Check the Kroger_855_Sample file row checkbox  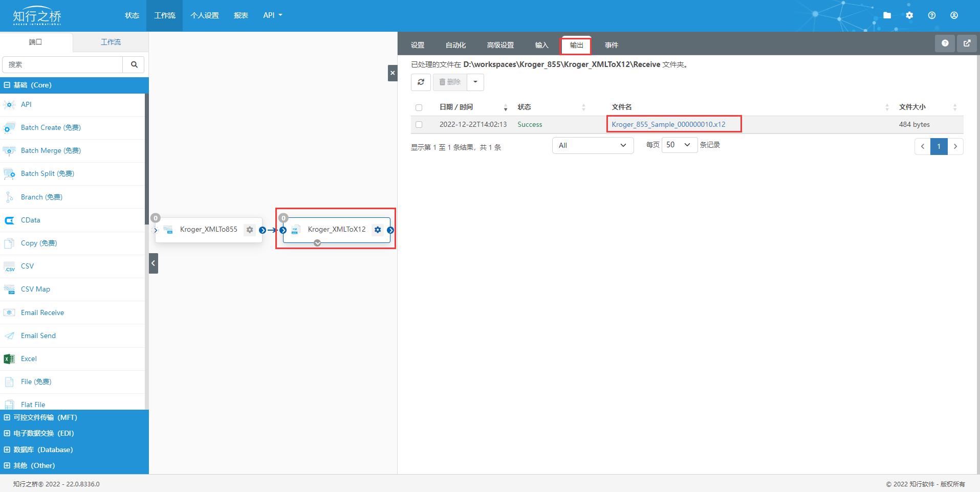pyautogui.click(x=419, y=124)
